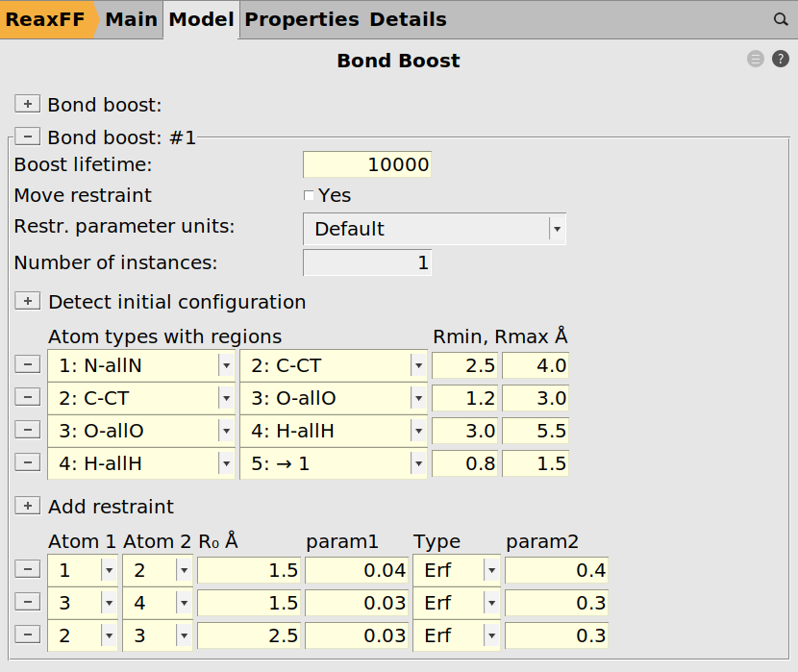Edit param2 value 0.4

coord(557,570)
